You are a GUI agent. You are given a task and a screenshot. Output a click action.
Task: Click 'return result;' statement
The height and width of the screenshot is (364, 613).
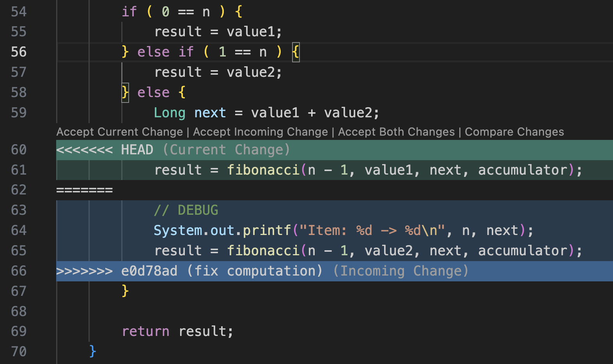point(178,331)
